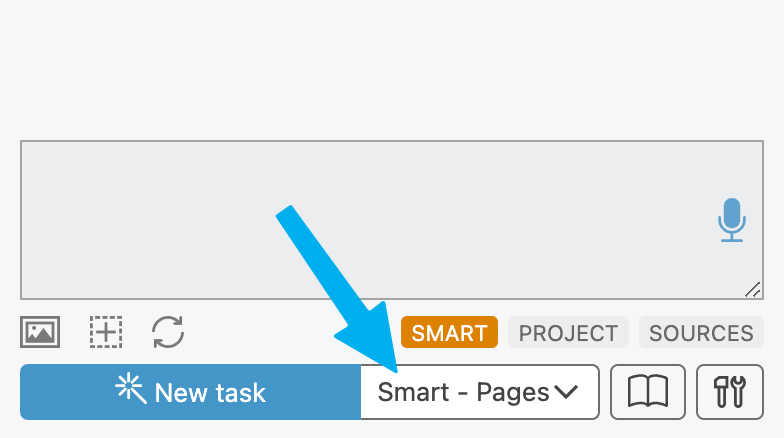
Task: Click the dashed selection plus icon
Action: pyautogui.click(x=106, y=332)
